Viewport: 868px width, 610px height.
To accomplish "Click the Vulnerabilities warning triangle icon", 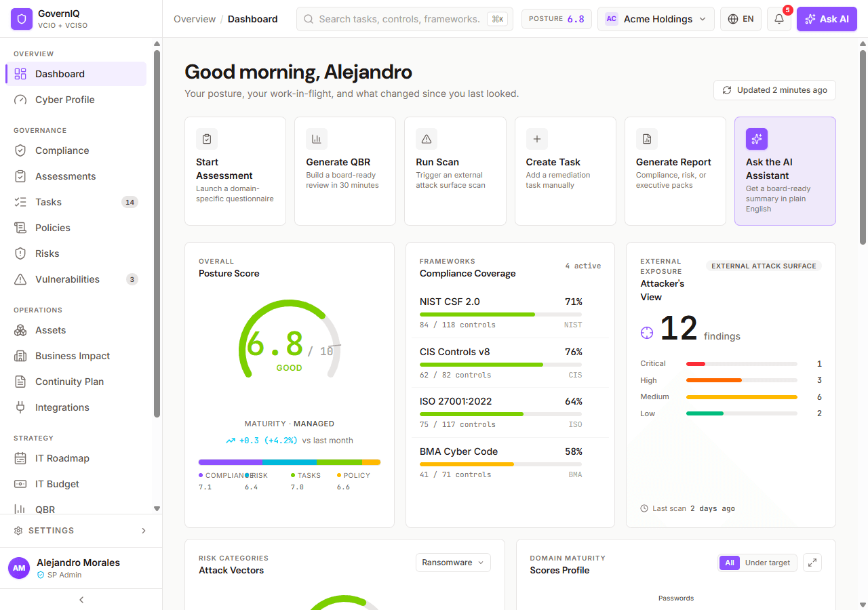I will click(20, 279).
